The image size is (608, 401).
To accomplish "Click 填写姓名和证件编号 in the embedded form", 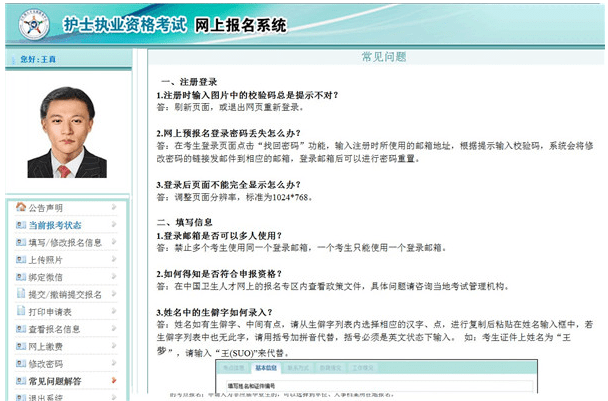I will (x=251, y=386).
